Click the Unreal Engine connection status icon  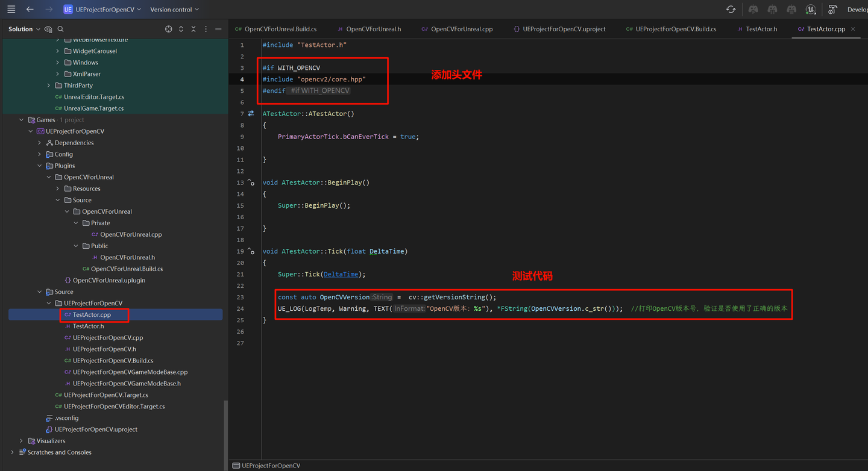click(811, 10)
